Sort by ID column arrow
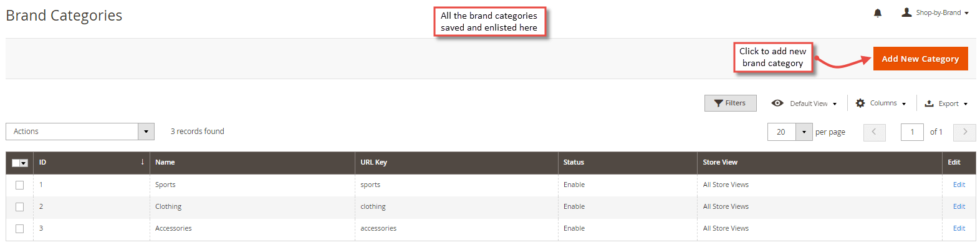Viewport: 980px width, 245px height. [x=142, y=162]
